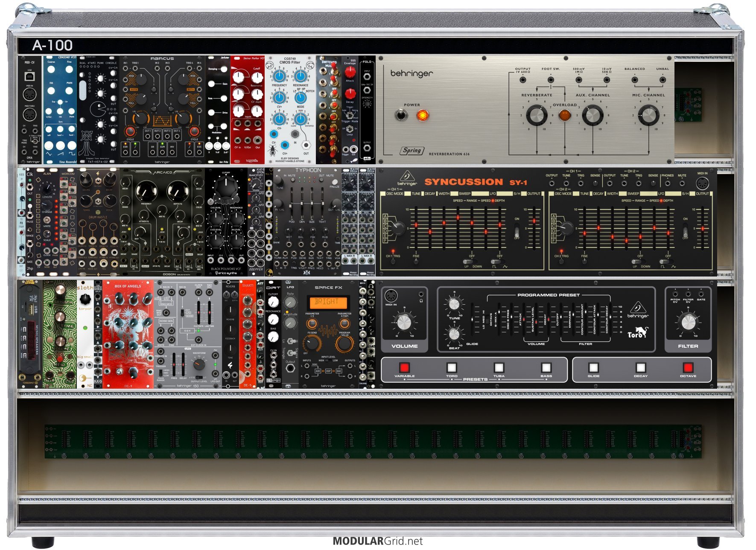The width and height of the screenshot is (756, 550).
Task: Select the VARIABLE preset button on Toro
Action: (x=404, y=367)
